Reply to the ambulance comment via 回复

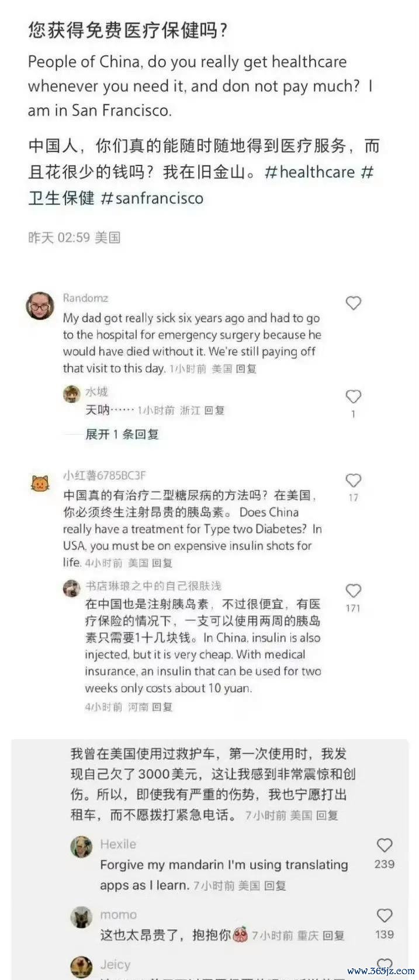tap(327, 815)
